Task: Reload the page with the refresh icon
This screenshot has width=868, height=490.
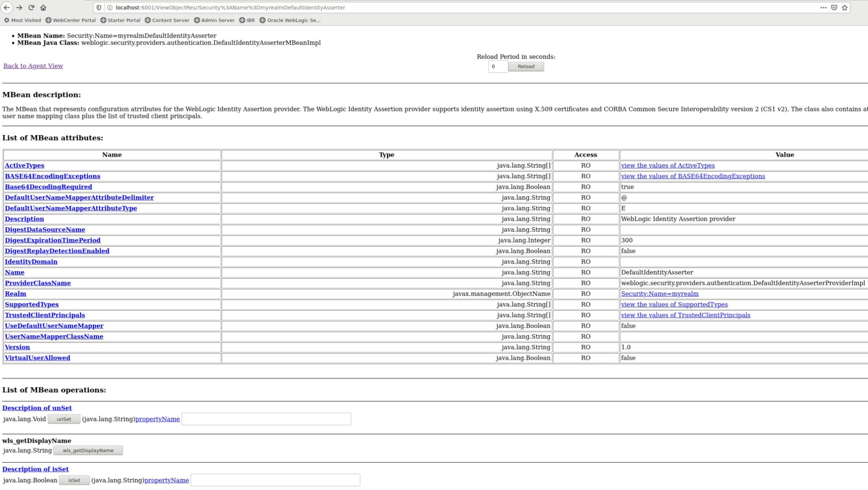Action: [x=31, y=8]
